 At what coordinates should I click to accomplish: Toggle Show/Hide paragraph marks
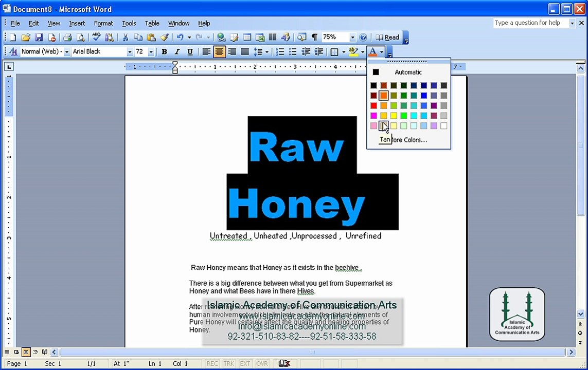click(314, 38)
